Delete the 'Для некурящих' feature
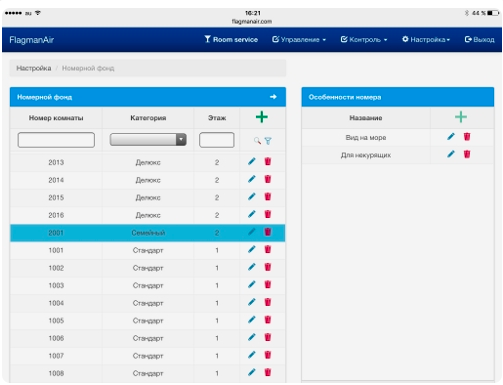 click(467, 154)
